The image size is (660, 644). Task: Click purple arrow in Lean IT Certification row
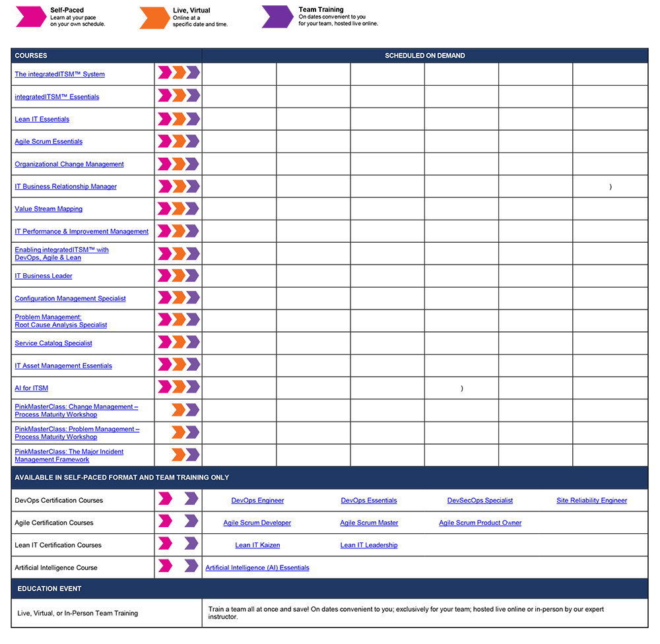coord(191,544)
